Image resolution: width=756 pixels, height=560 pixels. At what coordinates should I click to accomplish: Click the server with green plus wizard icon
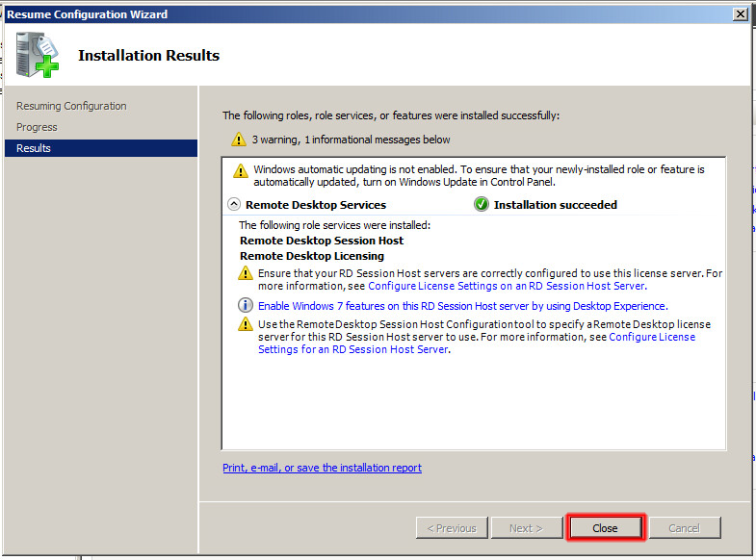click(38, 55)
